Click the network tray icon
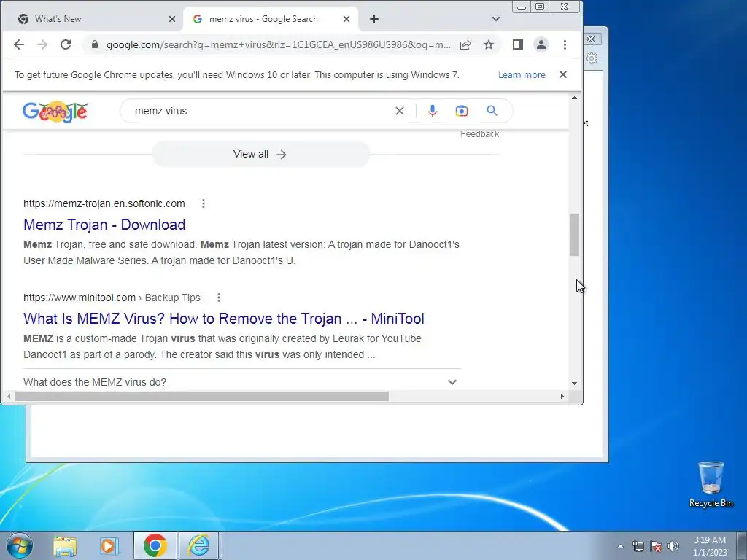 638,546
